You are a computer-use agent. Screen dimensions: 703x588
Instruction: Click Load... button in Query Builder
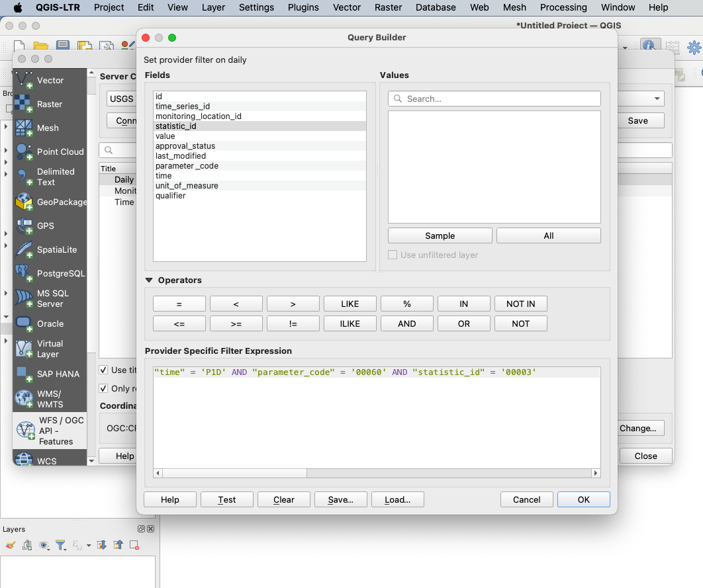tap(398, 499)
